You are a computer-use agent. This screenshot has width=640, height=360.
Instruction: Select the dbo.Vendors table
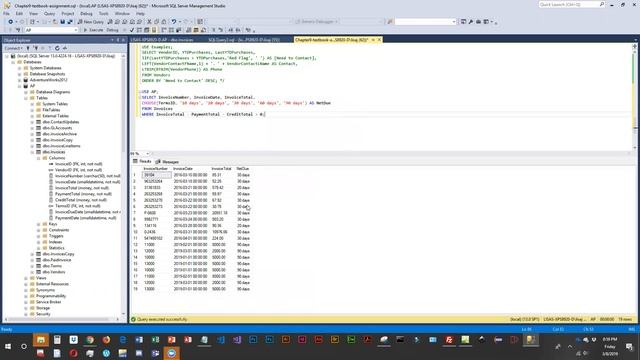point(54,272)
